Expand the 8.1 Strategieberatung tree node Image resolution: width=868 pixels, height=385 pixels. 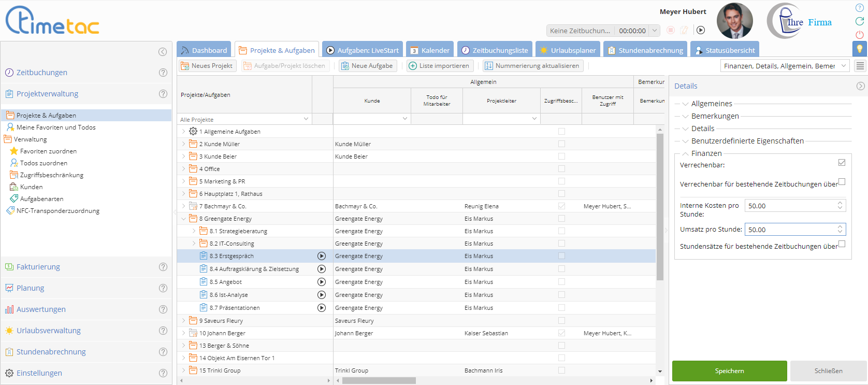tap(194, 231)
